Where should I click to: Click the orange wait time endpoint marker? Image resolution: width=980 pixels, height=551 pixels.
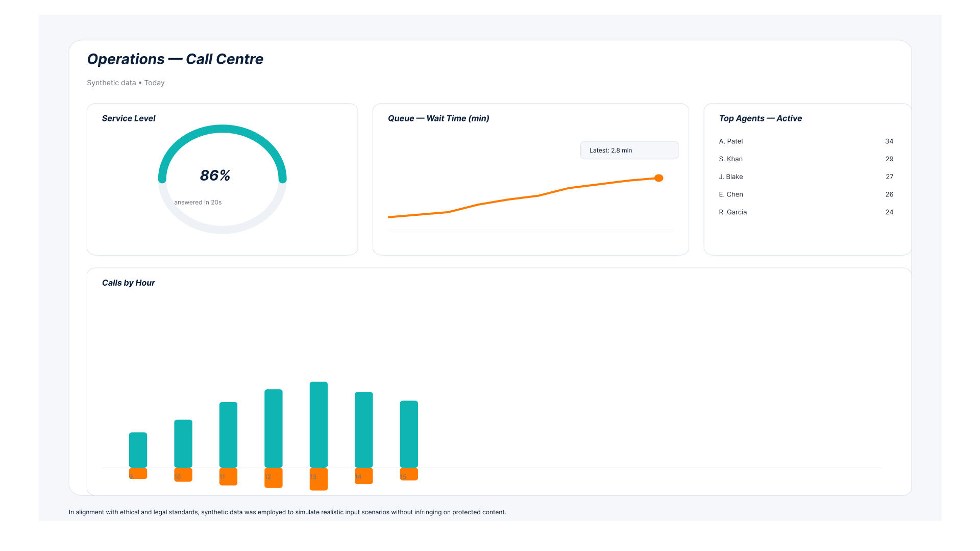[658, 178]
